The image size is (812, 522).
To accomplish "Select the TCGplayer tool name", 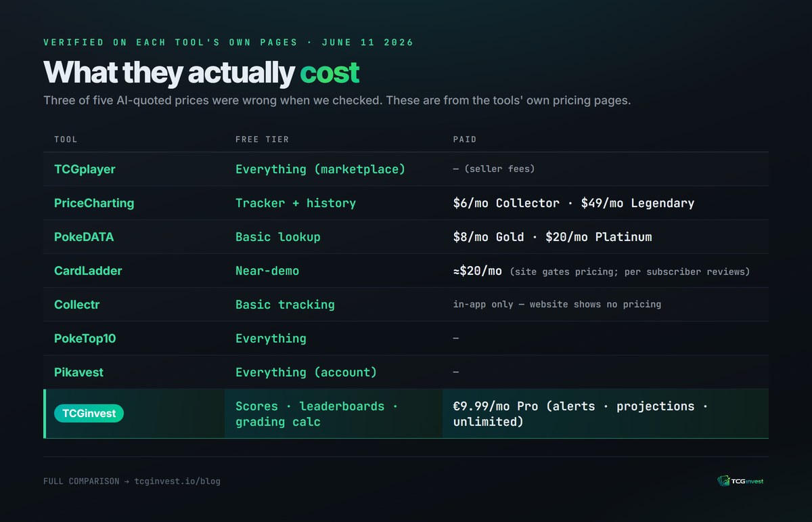I will point(85,169).
